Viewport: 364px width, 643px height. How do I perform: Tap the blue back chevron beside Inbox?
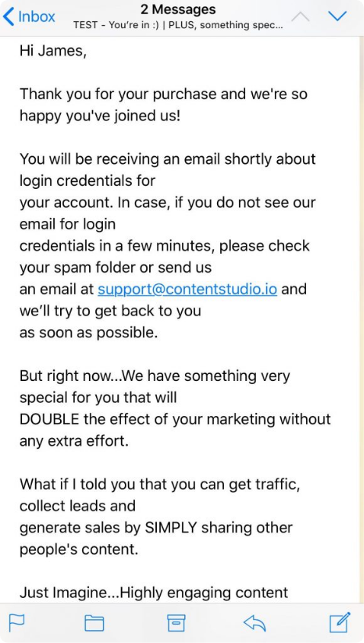8,17
